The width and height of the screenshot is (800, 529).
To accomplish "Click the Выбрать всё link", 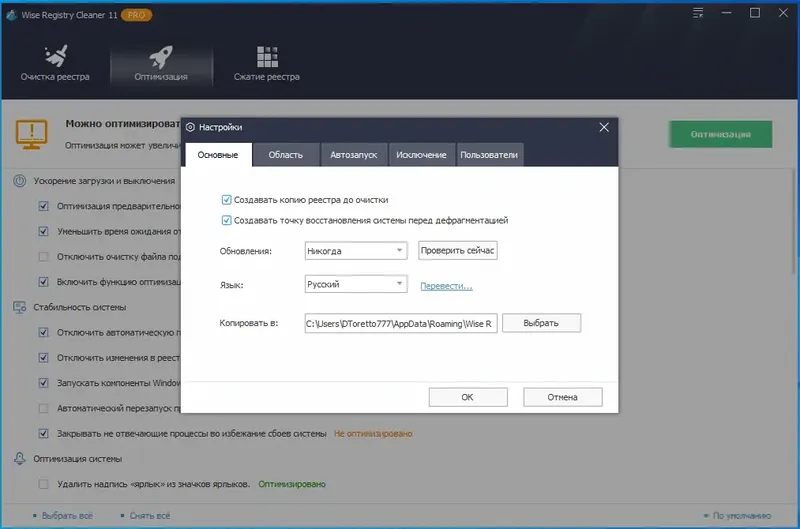I will pyautogui.click(x=67, y=516).
